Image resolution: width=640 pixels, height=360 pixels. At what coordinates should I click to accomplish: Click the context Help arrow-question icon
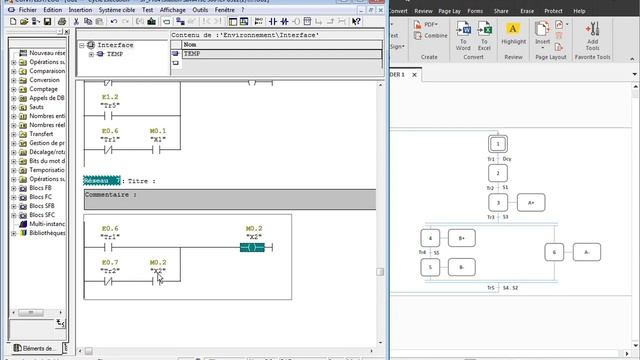(356, 21)
